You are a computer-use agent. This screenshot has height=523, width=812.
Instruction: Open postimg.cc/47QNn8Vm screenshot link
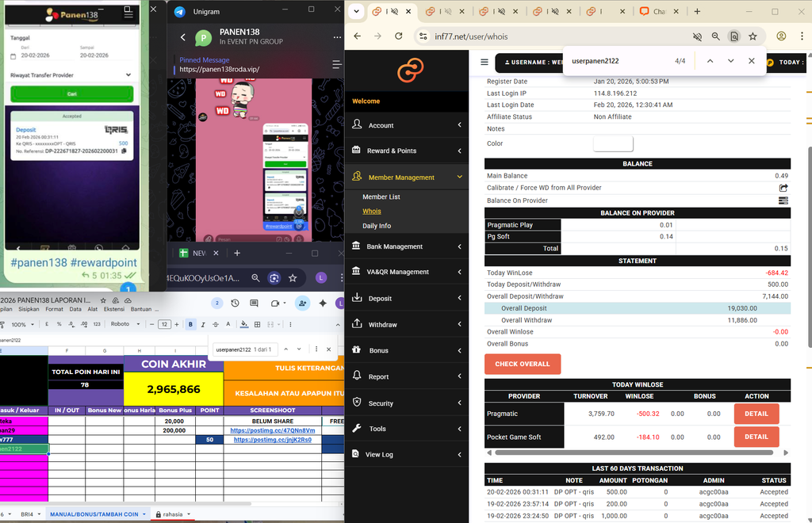pos(273,430)
